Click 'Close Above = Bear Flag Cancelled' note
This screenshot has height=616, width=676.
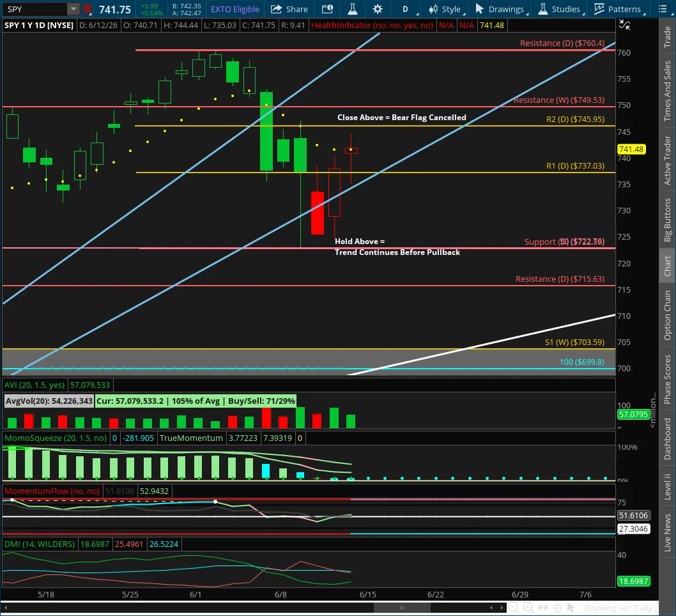pos(402,117)
